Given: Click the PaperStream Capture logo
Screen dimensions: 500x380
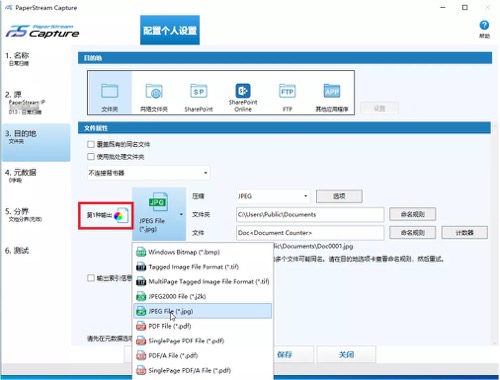Looking at the screenshot, I should (x=43, y=31).
